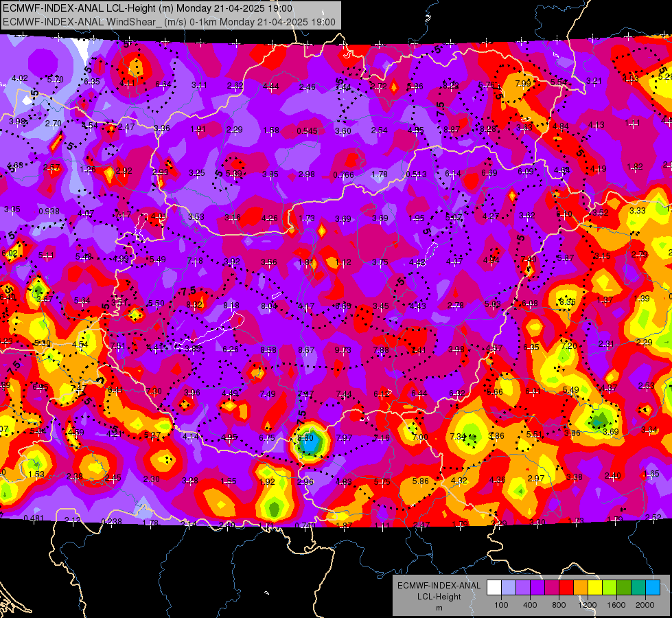Viewport: 672px width, 618px height.
Task: Click the wind shear value 8.18
Action: (231, 306)
